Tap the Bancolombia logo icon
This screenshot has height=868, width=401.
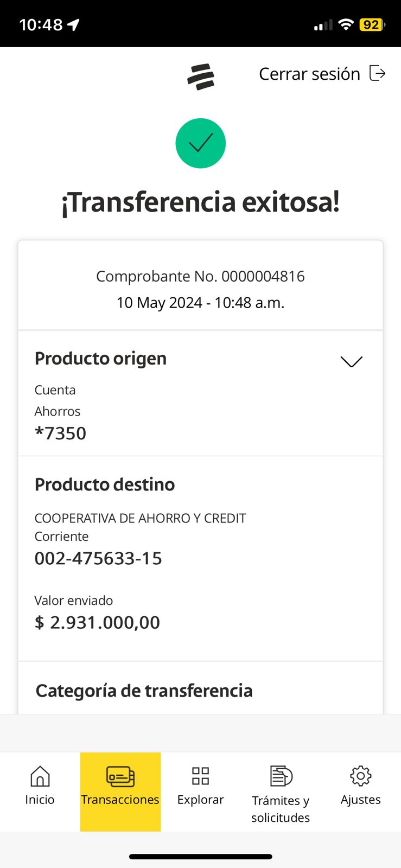click(201, 76)
